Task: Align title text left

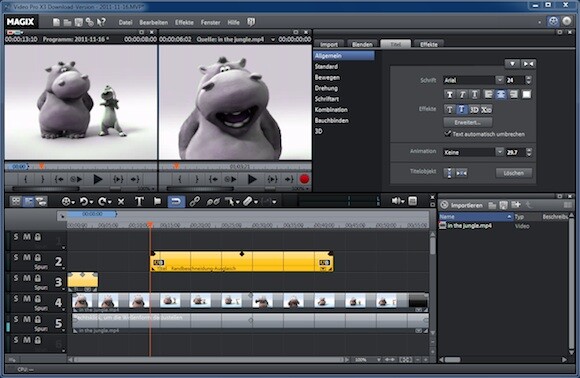Action: [x=488, y=95]
